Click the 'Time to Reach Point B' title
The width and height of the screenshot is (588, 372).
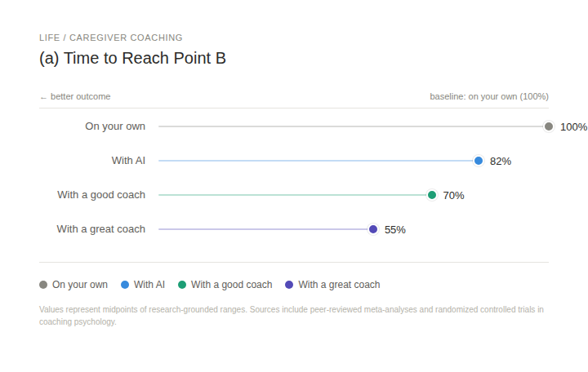(132, 59)
